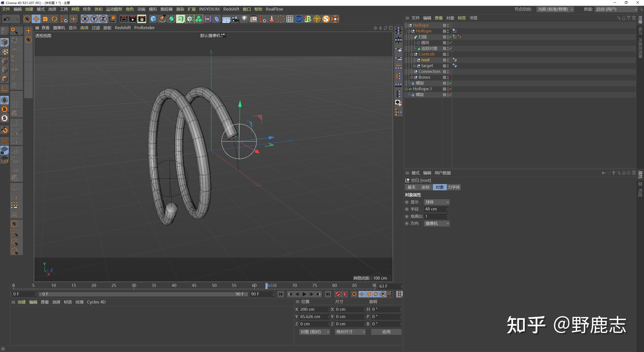Expand the Bones tree item
This screenshot has width=644, height=352.
tap(412, 77)
